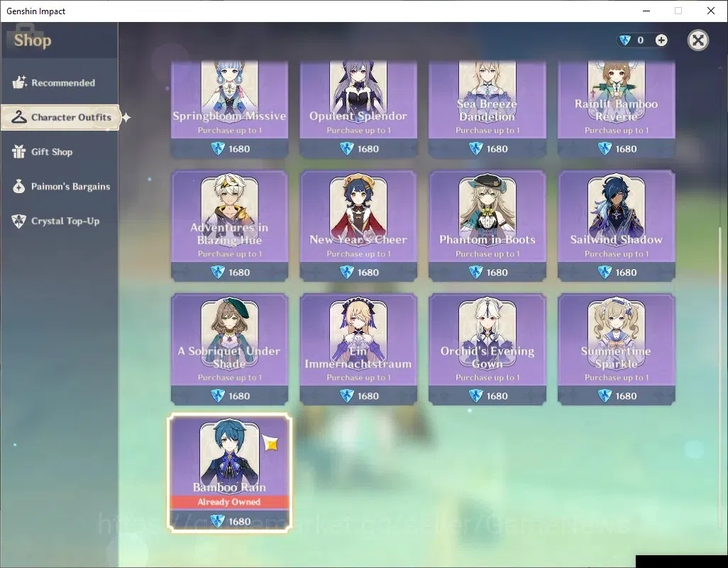Image resolution: width=728 pixels, height=568 pixels.
Task: Click the hanger Character Outfits icon
Action: (x=19, y=117)
